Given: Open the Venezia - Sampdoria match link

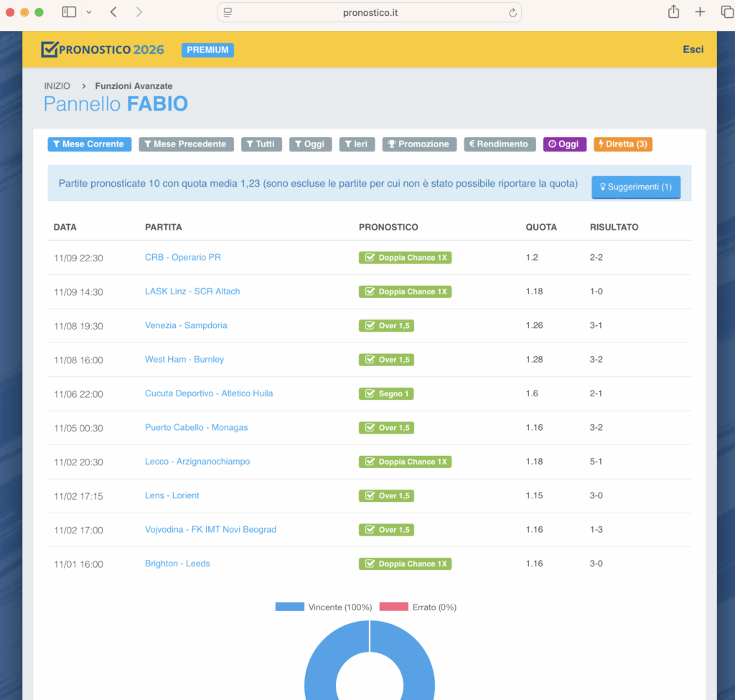Looking at the screenshot, I should [186, 325].
